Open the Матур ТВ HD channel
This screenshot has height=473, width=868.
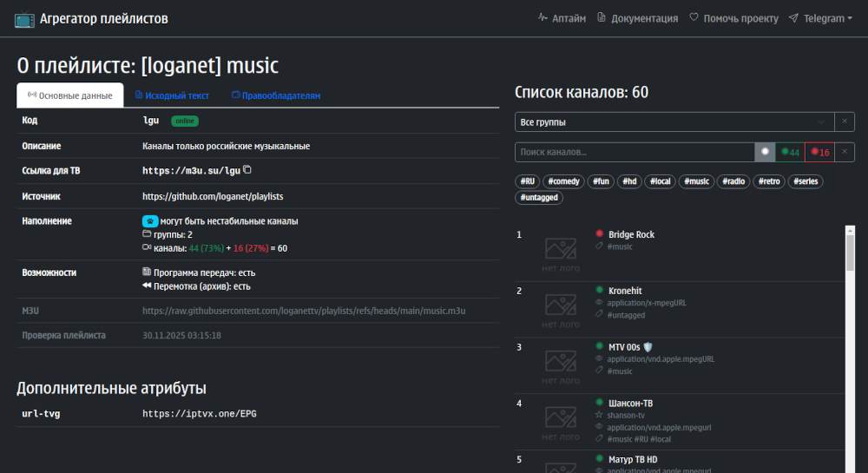[x=633, y=459]
